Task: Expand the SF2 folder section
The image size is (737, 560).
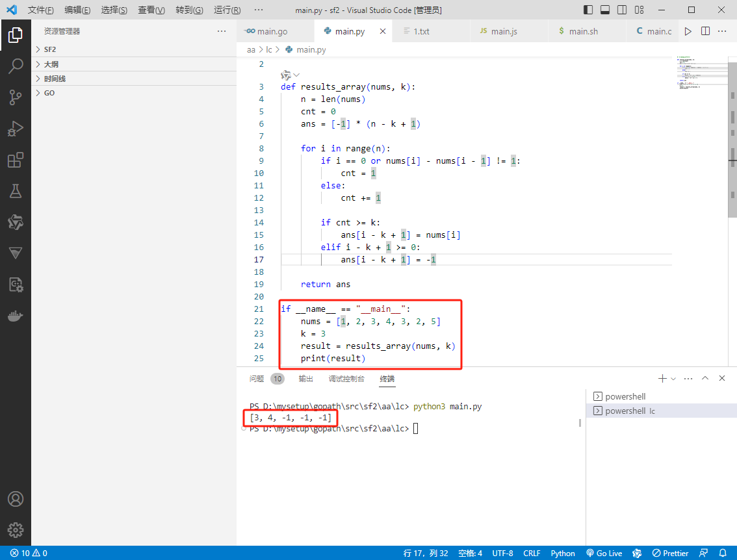Action: tap(134, 49)
